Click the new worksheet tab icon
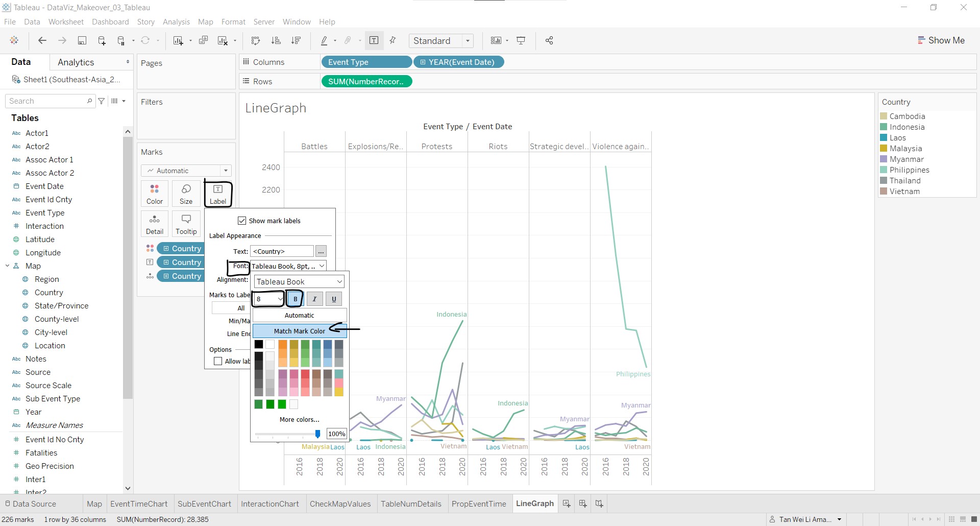980x526 pixels. (566, 504)
